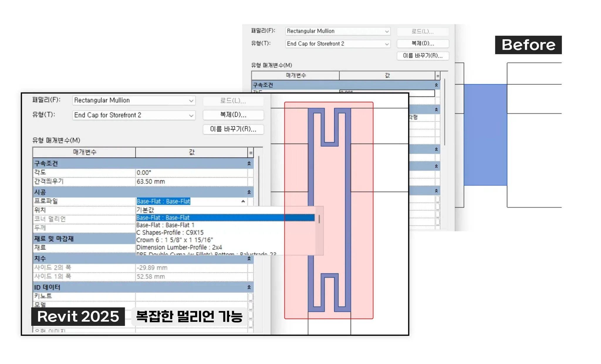Collapse the ID 데이터 group chevron

249,287
